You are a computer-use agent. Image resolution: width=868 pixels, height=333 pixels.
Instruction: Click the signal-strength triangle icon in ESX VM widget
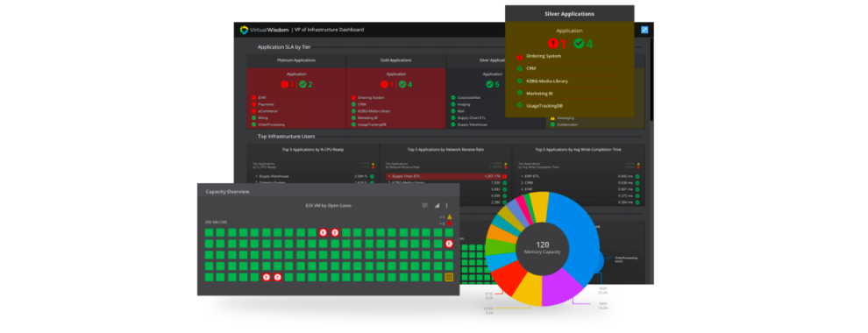click(x=437, y=205)
